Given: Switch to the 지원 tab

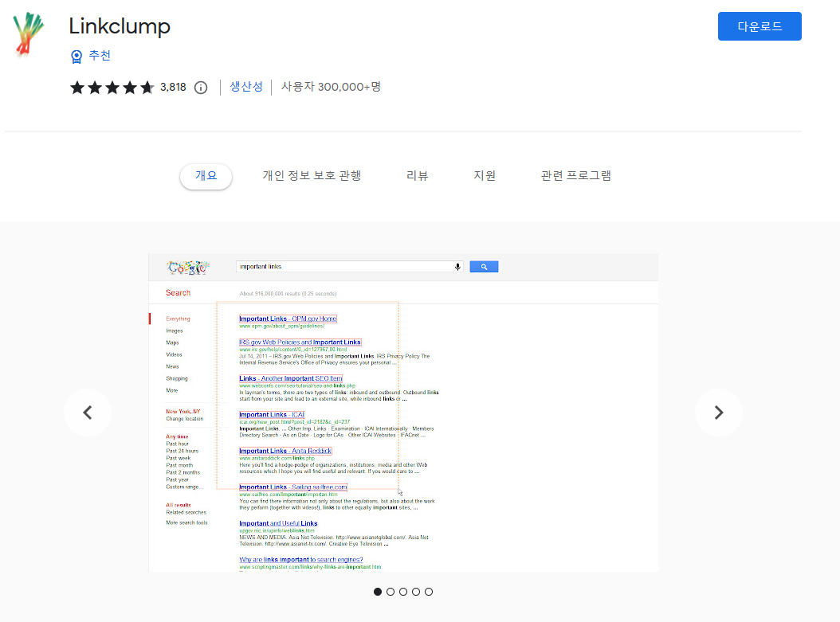Looking at the screenshot, I should [x=485, y=176].
